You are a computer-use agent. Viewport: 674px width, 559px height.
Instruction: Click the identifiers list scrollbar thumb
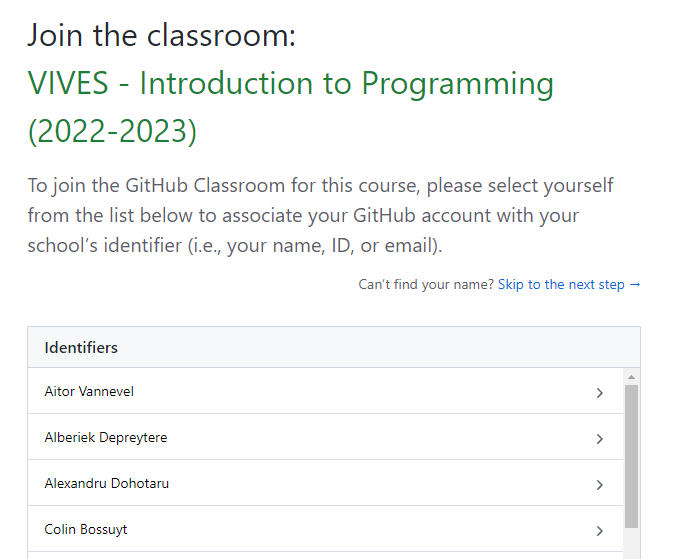(x=631, y=456)
